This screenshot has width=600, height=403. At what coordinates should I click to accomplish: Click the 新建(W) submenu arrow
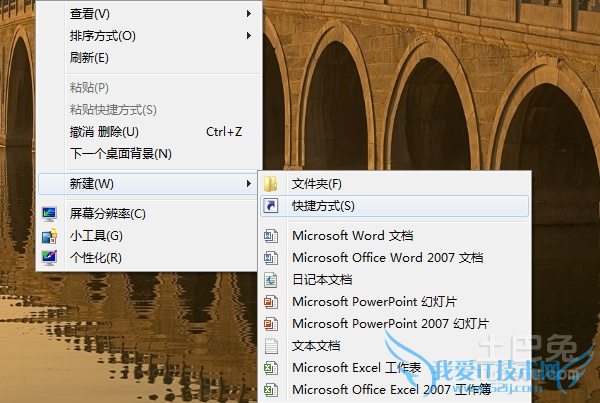[249, 184]
